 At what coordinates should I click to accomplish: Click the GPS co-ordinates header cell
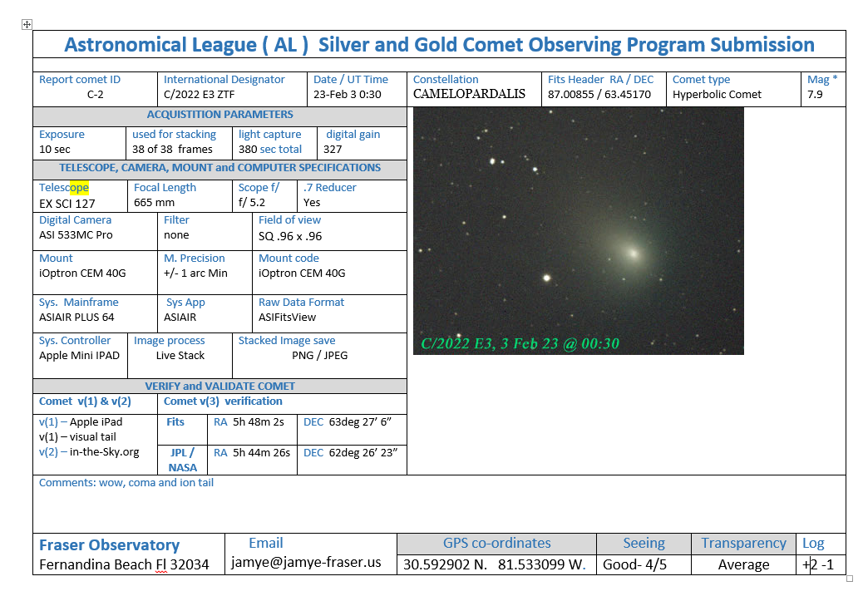(x=496, y=544)
